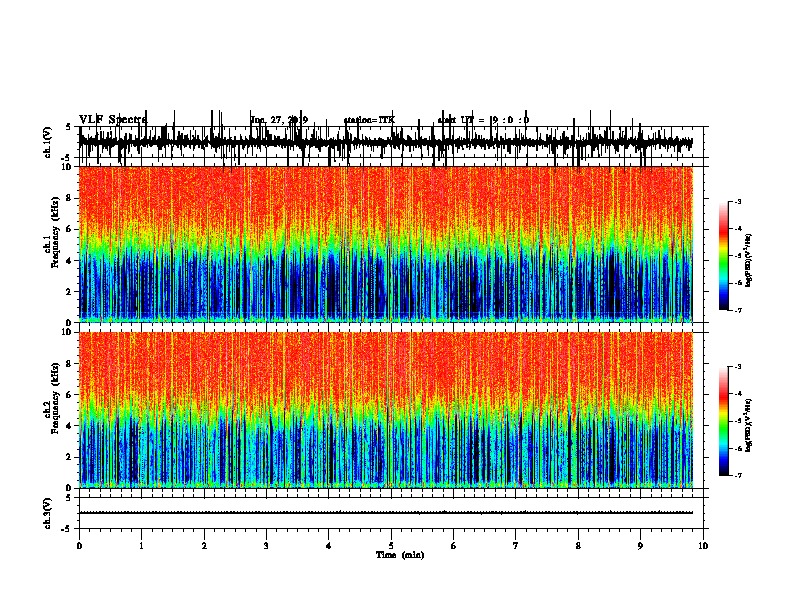792x612 pixels.
Task: Click the ch.2 colorbar '-7' tick value
Action: 738,476
